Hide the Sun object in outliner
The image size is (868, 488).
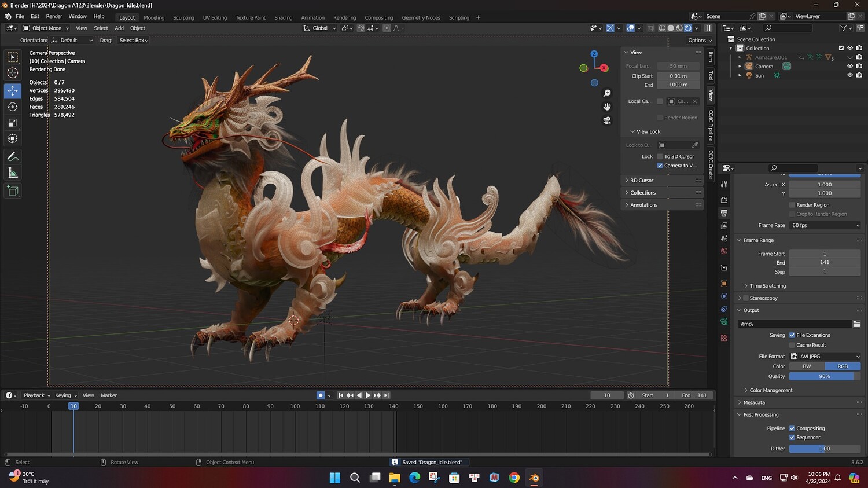coord(849,75)
